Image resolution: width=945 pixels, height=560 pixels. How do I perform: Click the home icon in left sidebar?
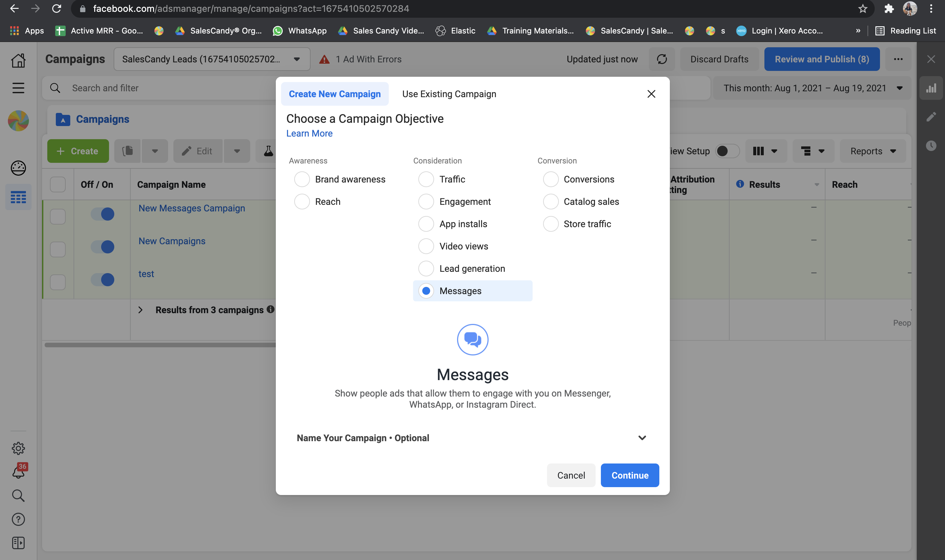(x=18, y=60)
